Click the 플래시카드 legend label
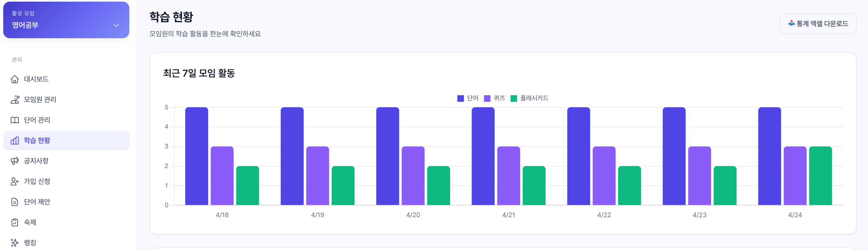Image resolution: width=868 pixels, height=251 pixels. click(534, 98)
